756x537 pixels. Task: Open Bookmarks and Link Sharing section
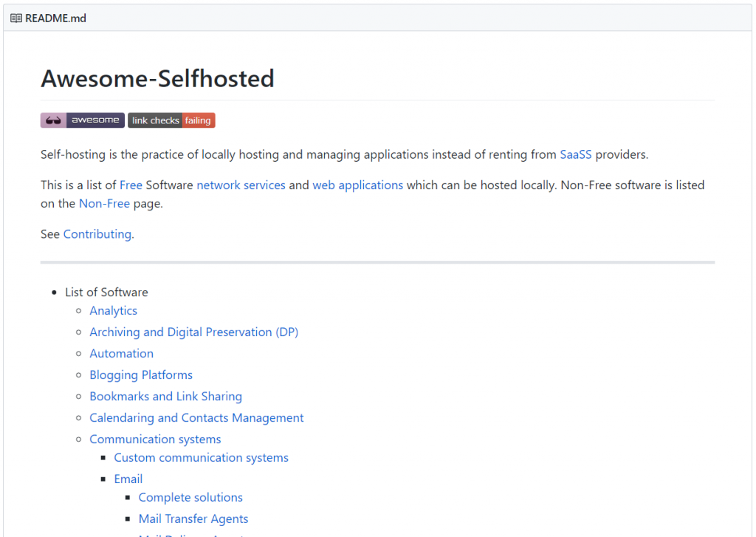[165, 396]
